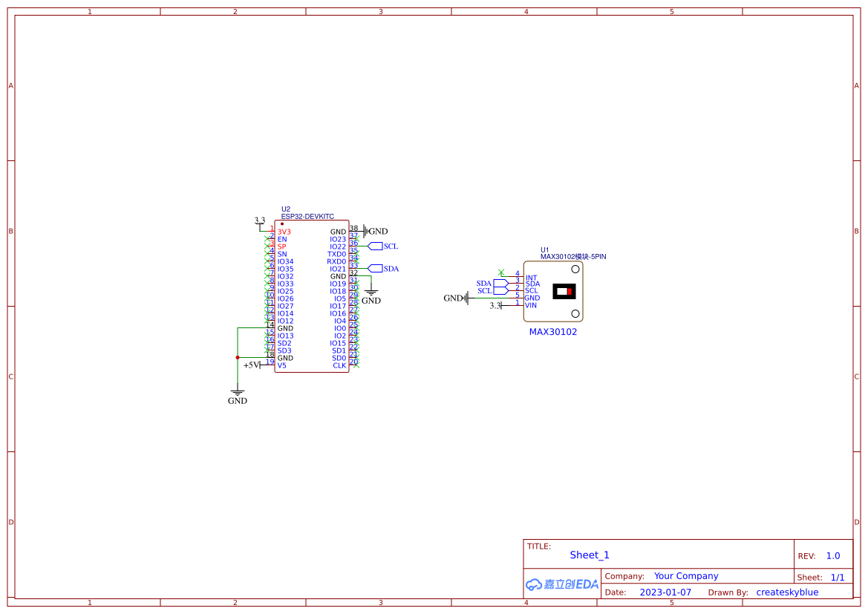The height and width of the screenshot is (614, 868).
Task: Click the red SP pin label
Action: click(x=281, y=247)
